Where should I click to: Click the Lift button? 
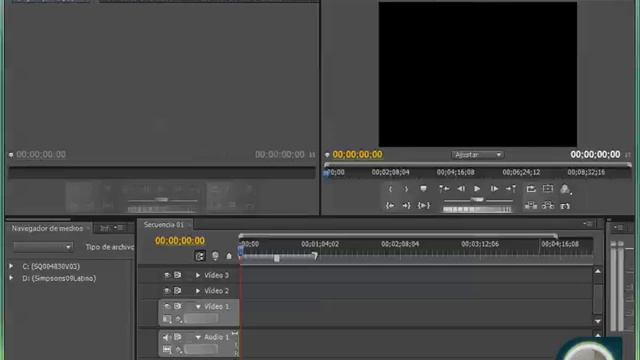coord(531,206)
